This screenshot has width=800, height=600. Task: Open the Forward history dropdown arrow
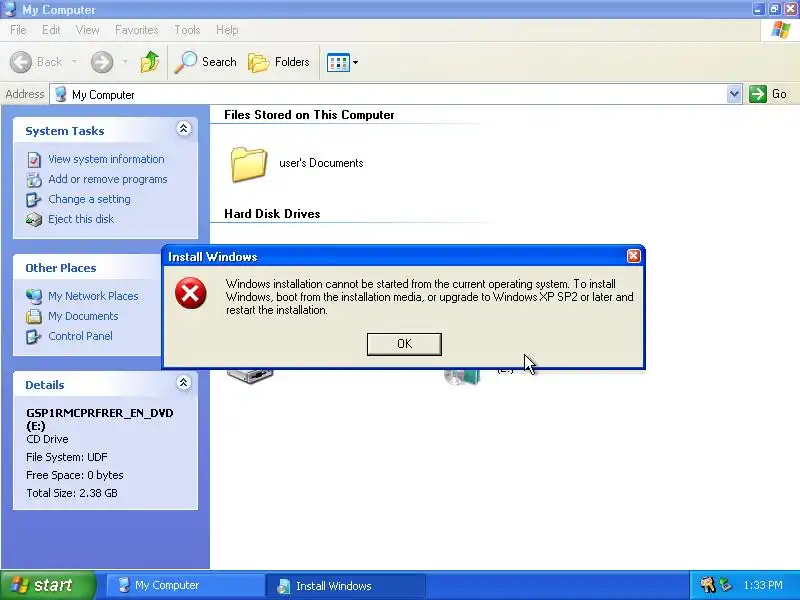pos(125,62)
